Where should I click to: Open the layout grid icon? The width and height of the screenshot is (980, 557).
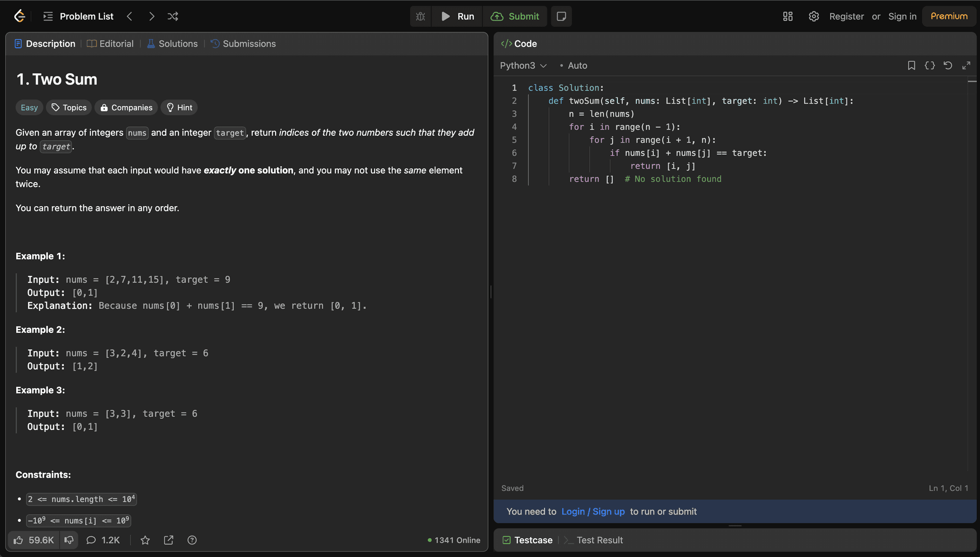788,16
